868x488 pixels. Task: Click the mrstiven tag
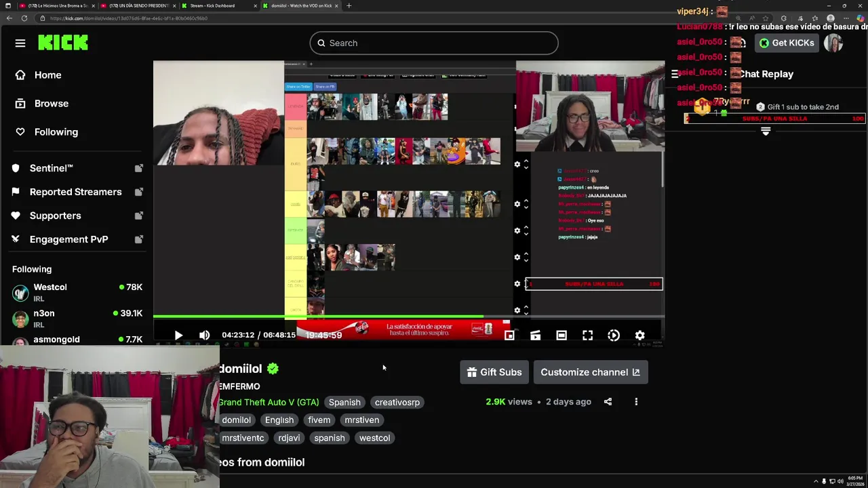click(x=361, y=420)
